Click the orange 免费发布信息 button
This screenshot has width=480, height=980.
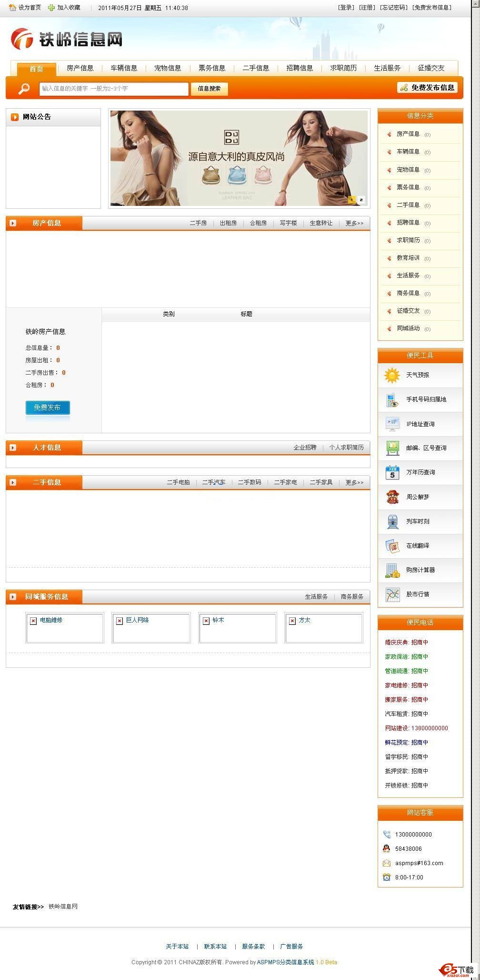click(428, 88)
